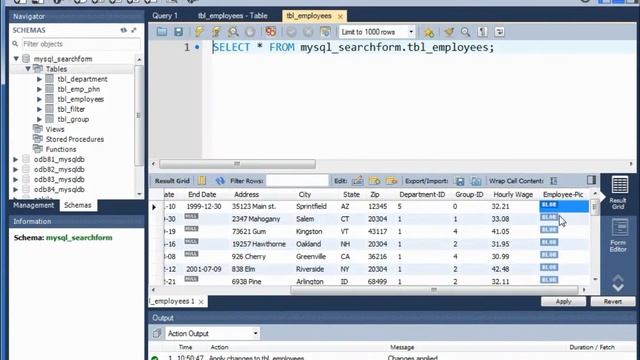This screenshot has height=360, width=640.
Task: Expand odb82_mysqldb schema
Action: (16, 169)
